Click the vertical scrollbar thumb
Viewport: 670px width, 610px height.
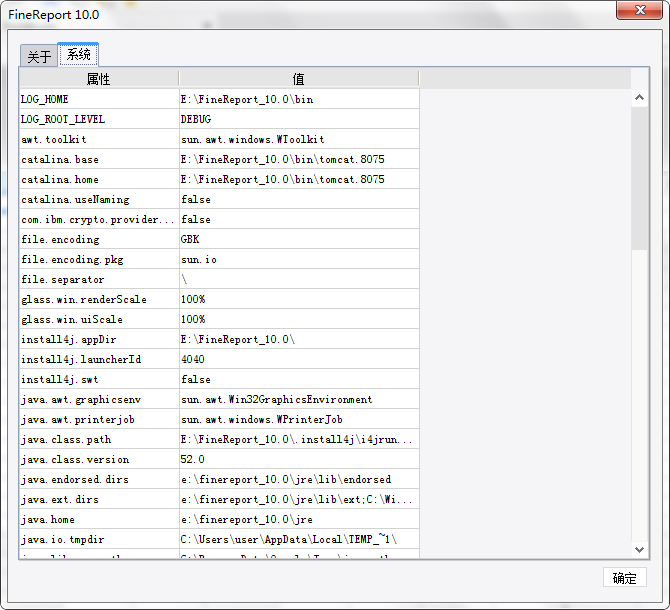639,178
